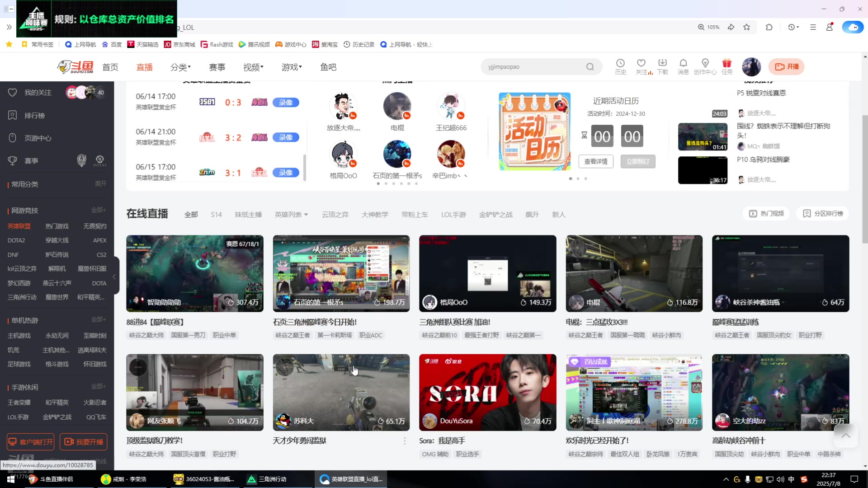Click 录像 for the 06/14 17:00 match
Image resolution: width=868 pixels, height=488 pixels.
[x=286, y=103]
